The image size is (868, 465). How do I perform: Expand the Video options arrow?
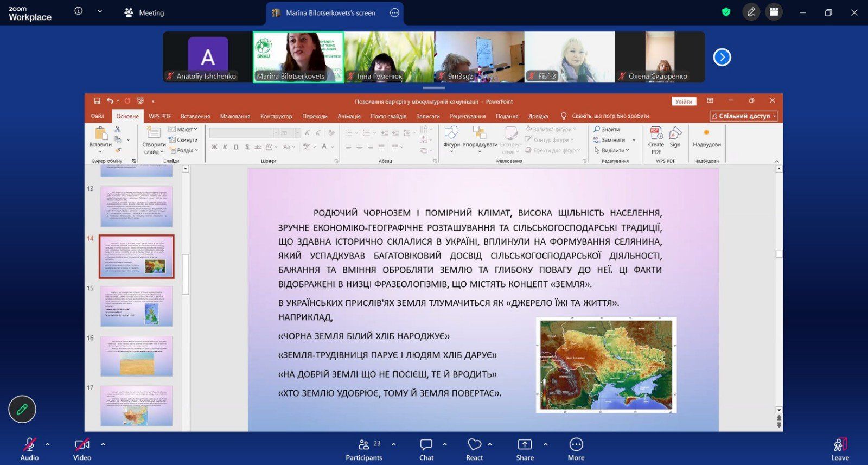[x=103, y=444]
